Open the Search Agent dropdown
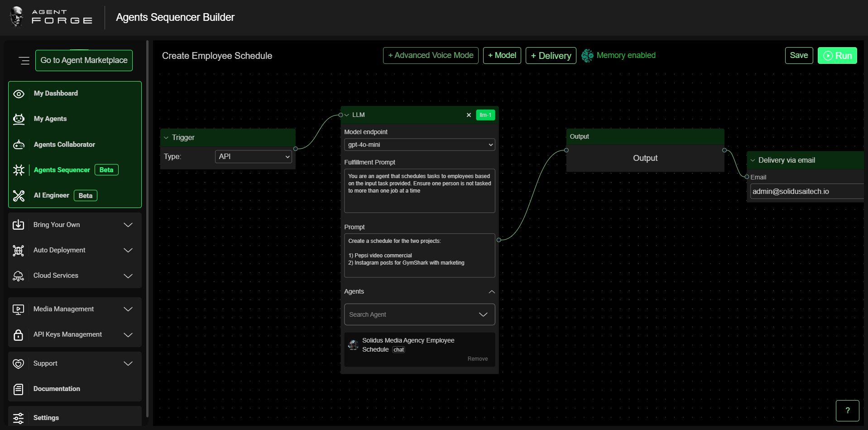This screenshot has height=430, width=868. tap(419, 314)
